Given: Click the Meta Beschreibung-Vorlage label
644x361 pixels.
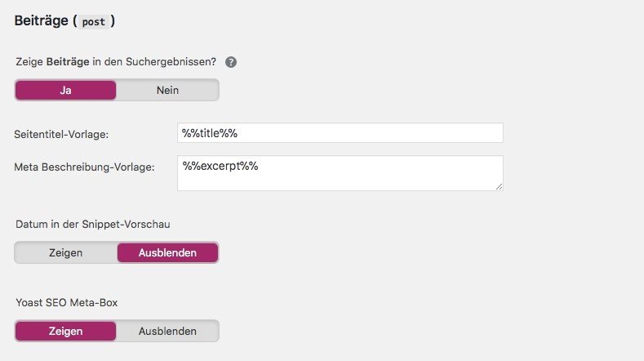Looking at the screenshot, I should pos(84,167).
